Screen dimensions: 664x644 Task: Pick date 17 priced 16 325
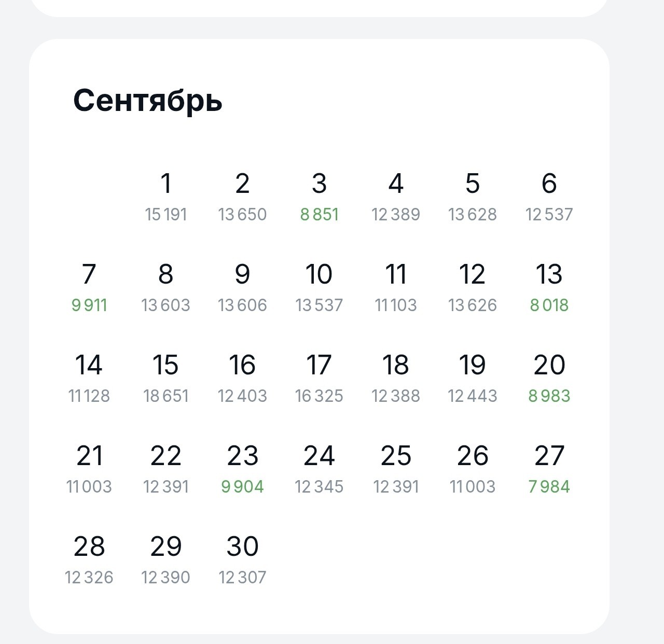point(319,379)
